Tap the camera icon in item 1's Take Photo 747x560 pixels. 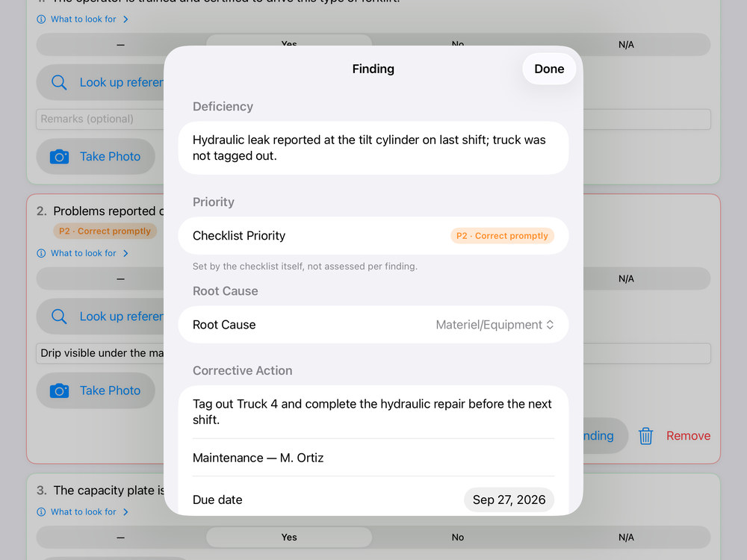(59, 157)
